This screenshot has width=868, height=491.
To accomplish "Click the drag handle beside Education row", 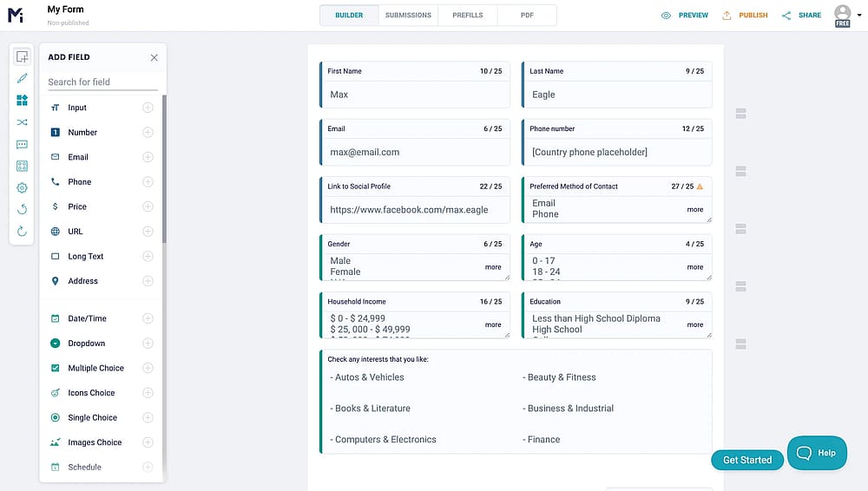I will [740, 344].
